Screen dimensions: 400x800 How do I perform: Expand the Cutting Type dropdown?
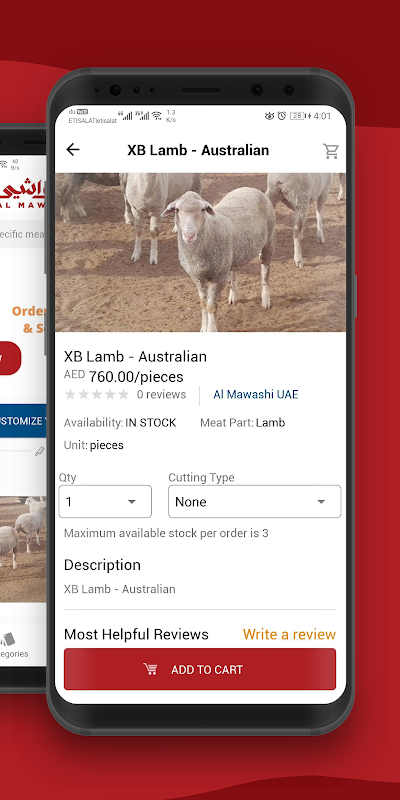tap(255, 502)
